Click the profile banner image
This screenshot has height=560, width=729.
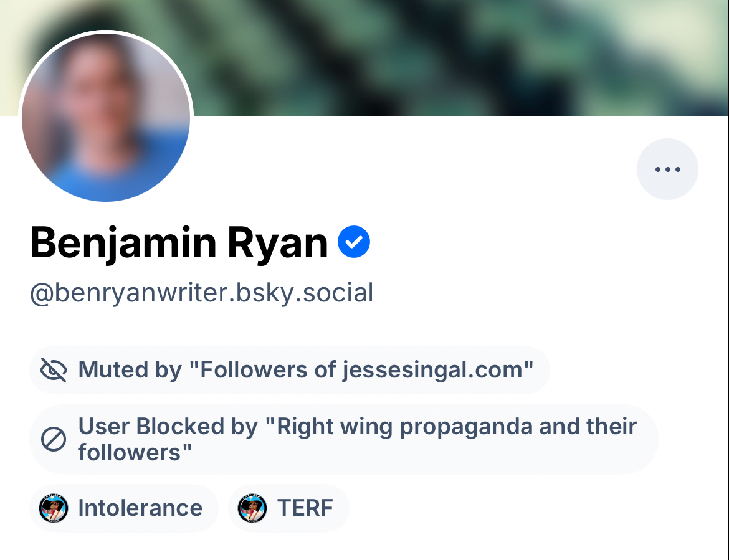pyautogui.click(x=436, y=56)
